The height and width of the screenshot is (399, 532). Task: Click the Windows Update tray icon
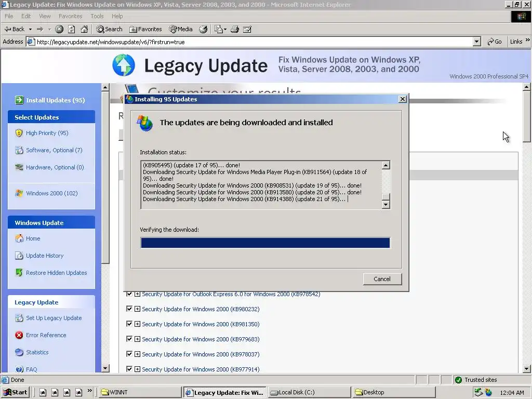488,393
